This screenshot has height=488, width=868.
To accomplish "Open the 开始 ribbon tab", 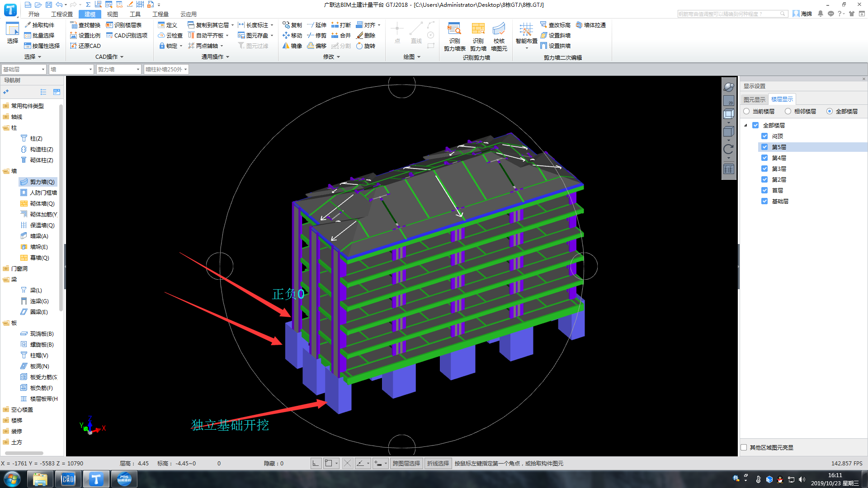I will pos(33,14).
